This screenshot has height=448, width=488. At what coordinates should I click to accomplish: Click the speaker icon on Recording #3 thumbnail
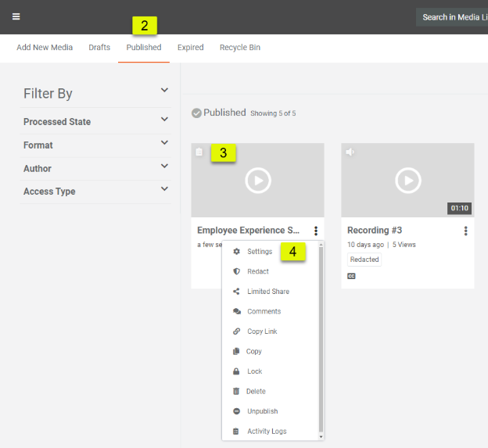coord(350,152)
